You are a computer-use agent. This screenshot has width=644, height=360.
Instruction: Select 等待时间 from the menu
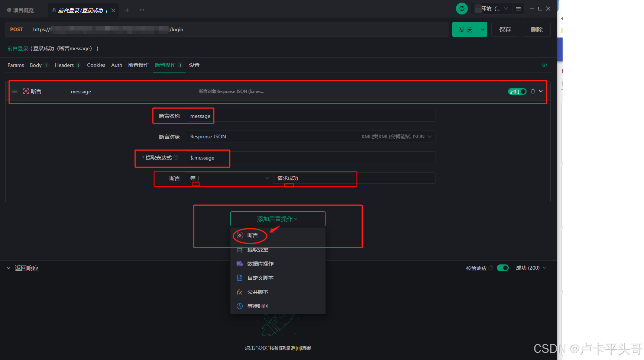tap(278, 306)
